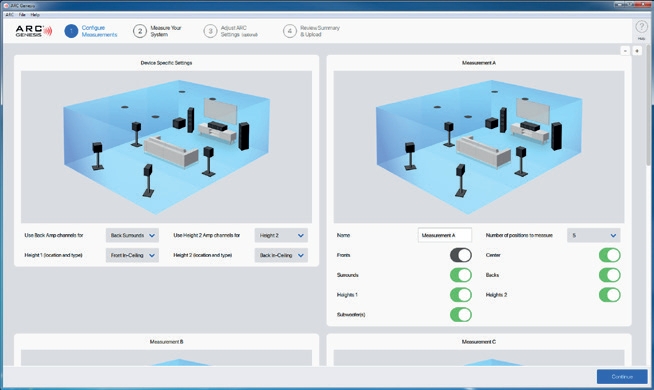Open the Help menu

click(35, 15)
